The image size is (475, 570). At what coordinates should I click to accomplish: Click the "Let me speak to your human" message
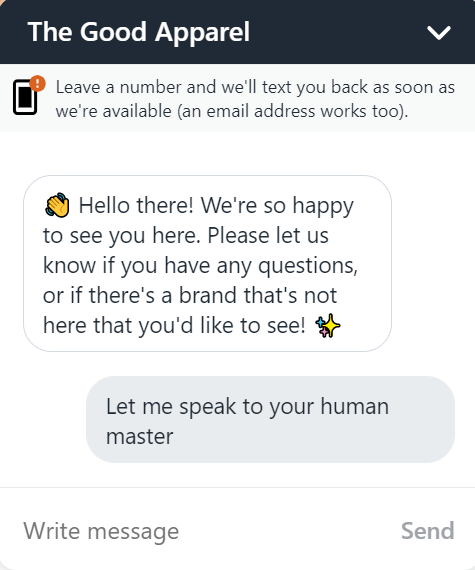[247, 406]
